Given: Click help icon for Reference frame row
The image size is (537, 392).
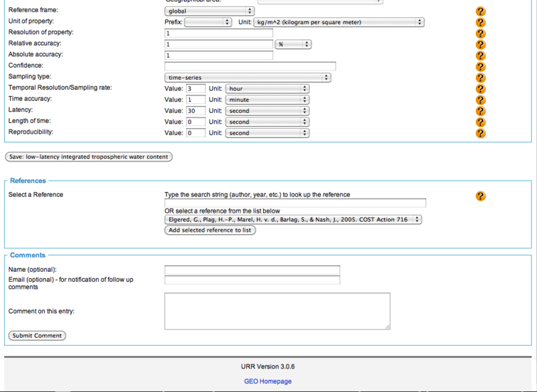Looking at the screenshot, I should coord(481,11).
